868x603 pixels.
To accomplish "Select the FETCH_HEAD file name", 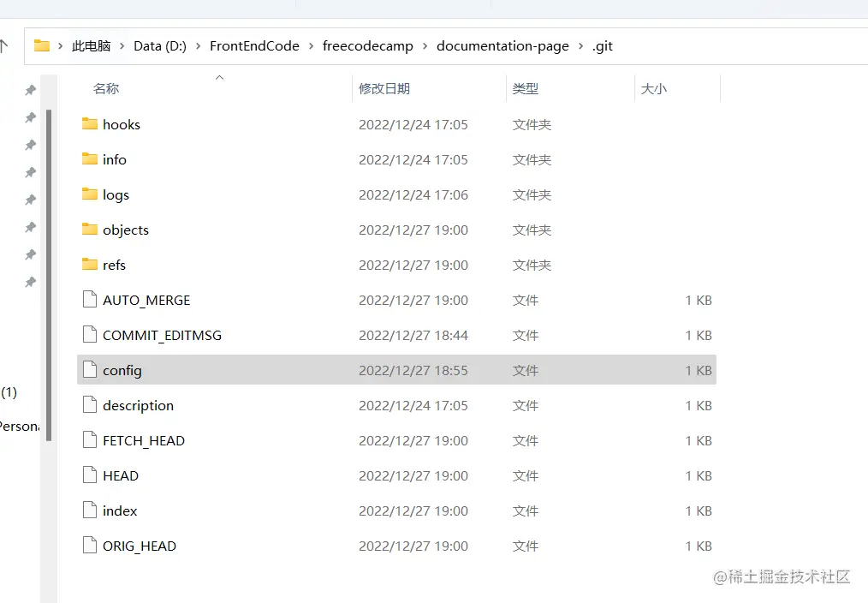I will point(143,441).
